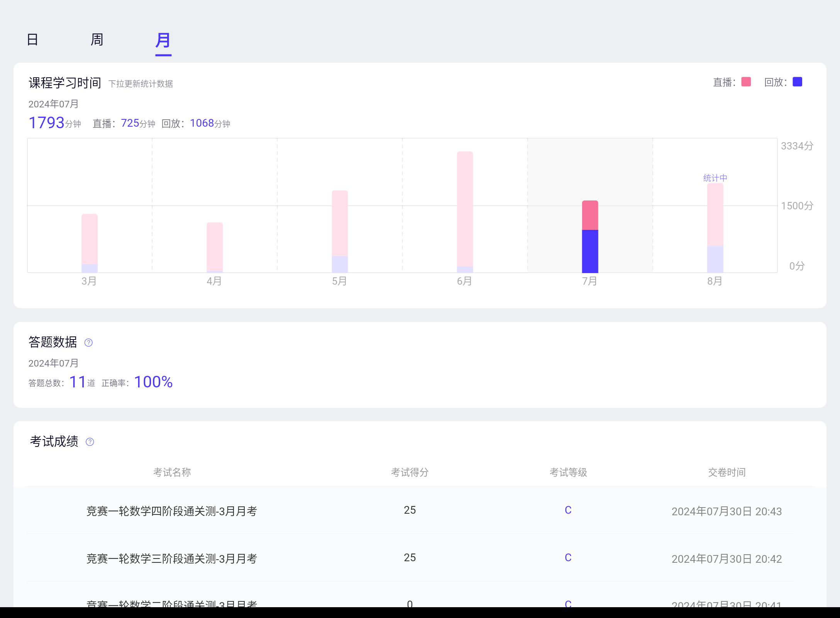Click the help icon beside 答题数据
840x618 pixels.
[x=88, y=343]
